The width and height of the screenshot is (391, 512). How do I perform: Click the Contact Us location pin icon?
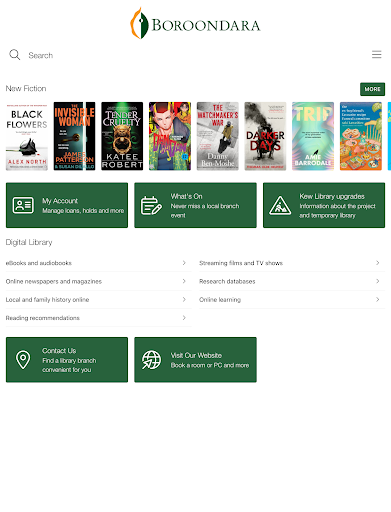pos(23,360)
